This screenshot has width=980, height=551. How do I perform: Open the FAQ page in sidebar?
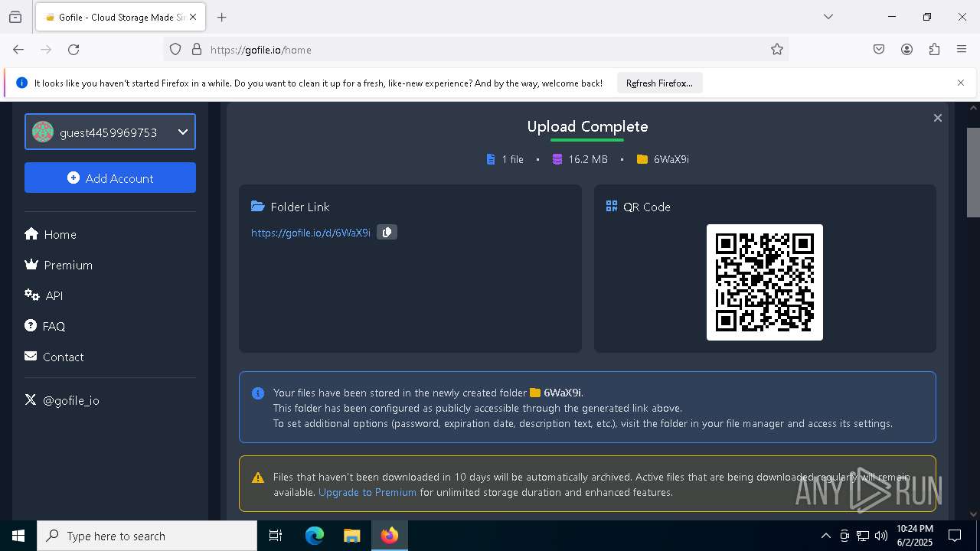click(44, 326)
